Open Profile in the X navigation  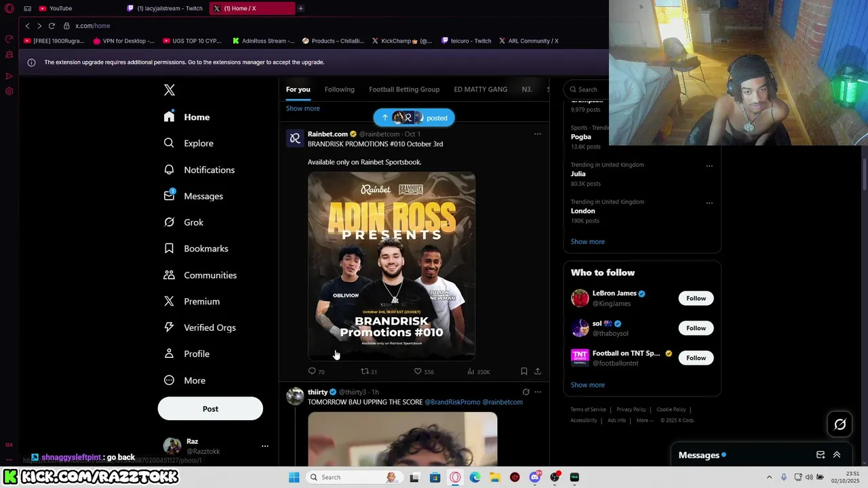pyautogui.click(x=187, y=354)
